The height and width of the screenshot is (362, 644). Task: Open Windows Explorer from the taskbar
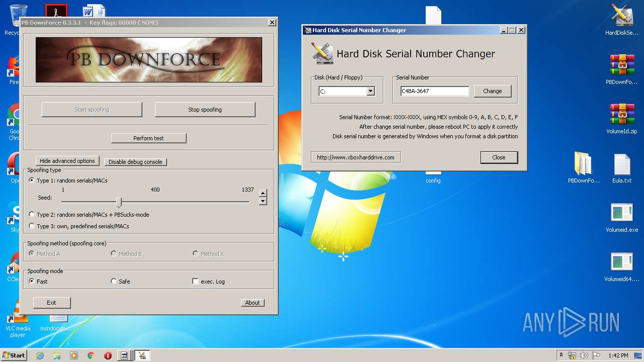coord(57,355)
